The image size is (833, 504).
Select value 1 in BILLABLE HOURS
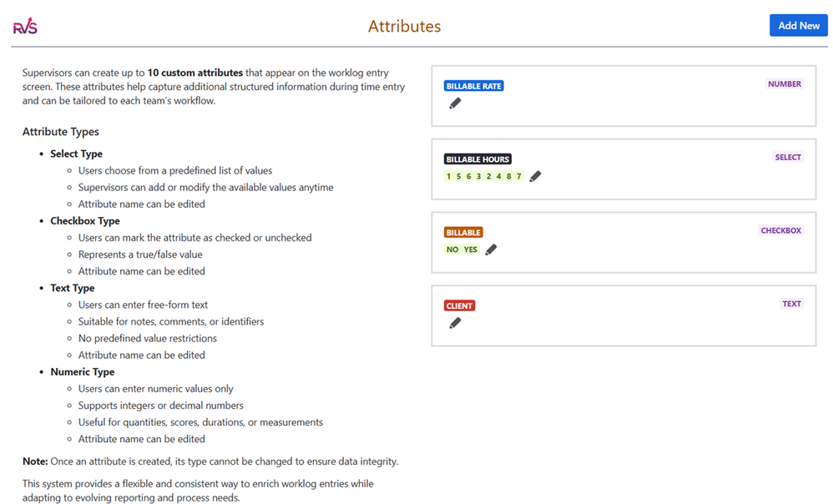448,176
